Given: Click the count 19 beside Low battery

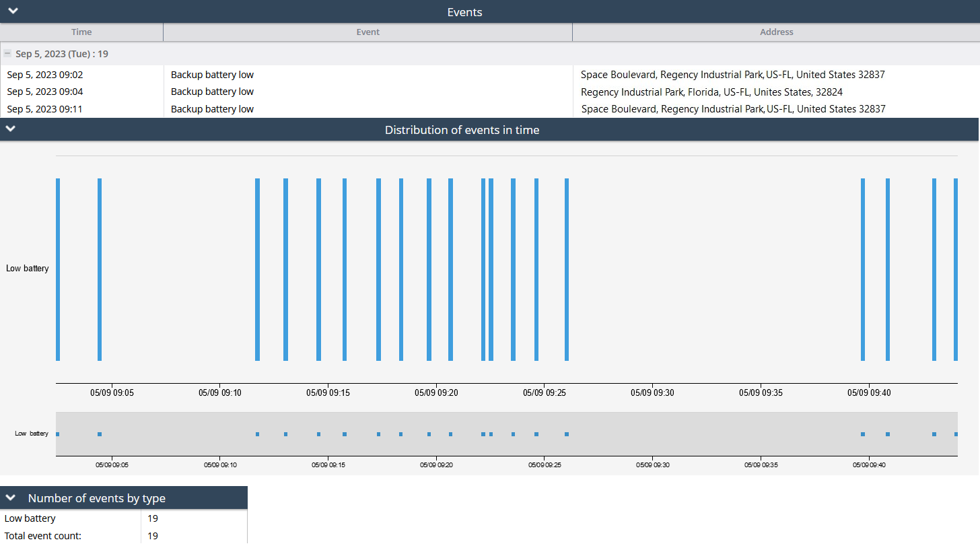Looking at the screenshot, I should point(153,518).
